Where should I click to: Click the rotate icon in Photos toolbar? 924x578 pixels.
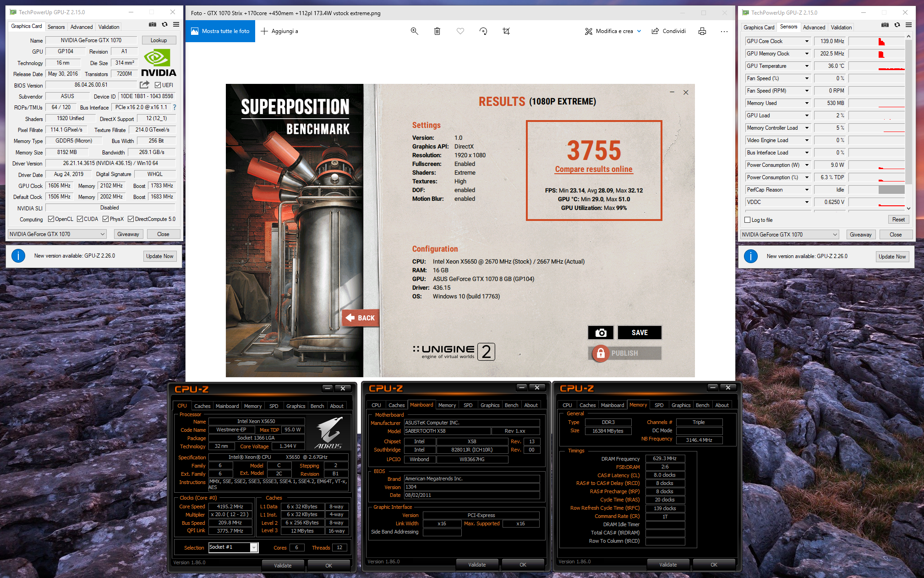point(483,31)
